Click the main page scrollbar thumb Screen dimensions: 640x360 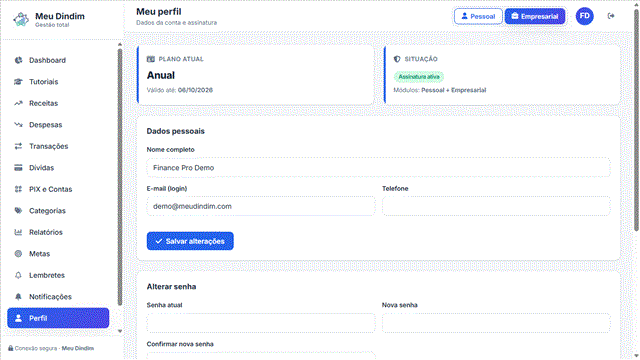pyautogui.click(x=636, y=120)
